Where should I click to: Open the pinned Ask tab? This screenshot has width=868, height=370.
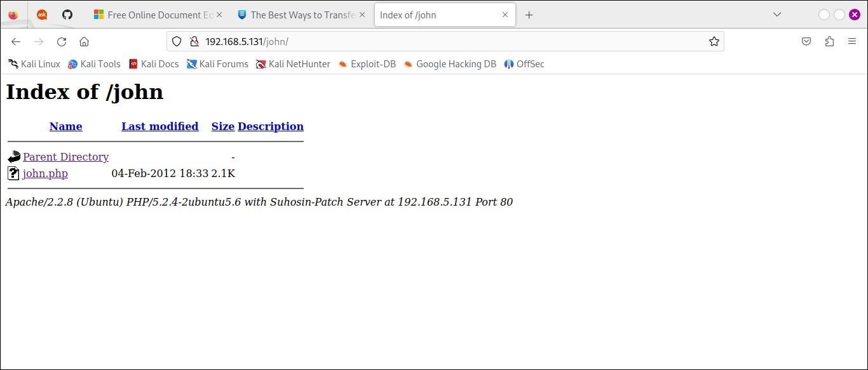(x=42, y=15)
